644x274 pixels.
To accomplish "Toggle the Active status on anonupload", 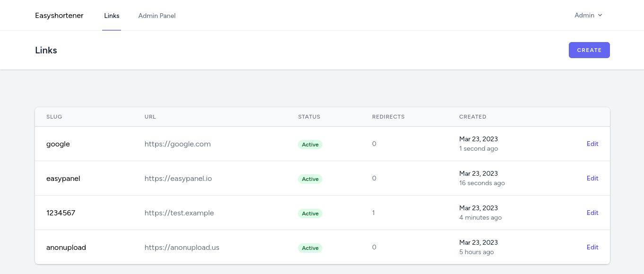I will coord(310,248).
